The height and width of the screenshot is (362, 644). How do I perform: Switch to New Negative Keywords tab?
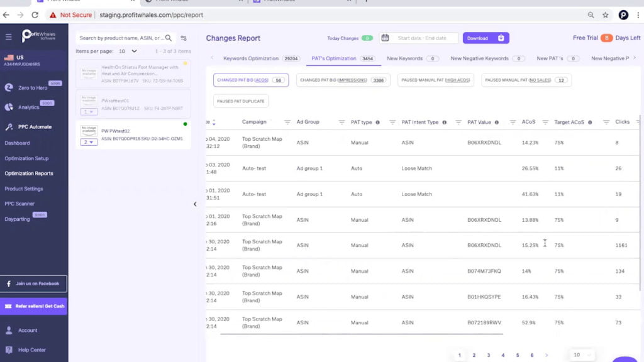[x=487, y=58]
